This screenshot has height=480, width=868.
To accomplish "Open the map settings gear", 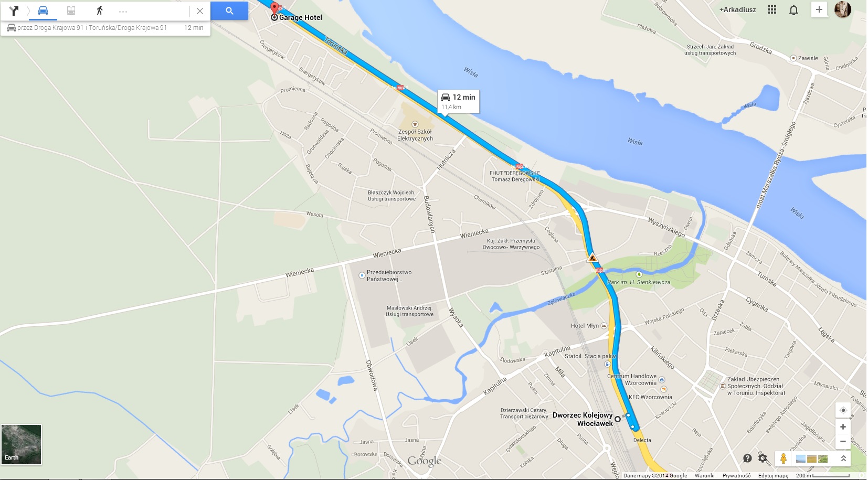I will (x=763, y=458).
